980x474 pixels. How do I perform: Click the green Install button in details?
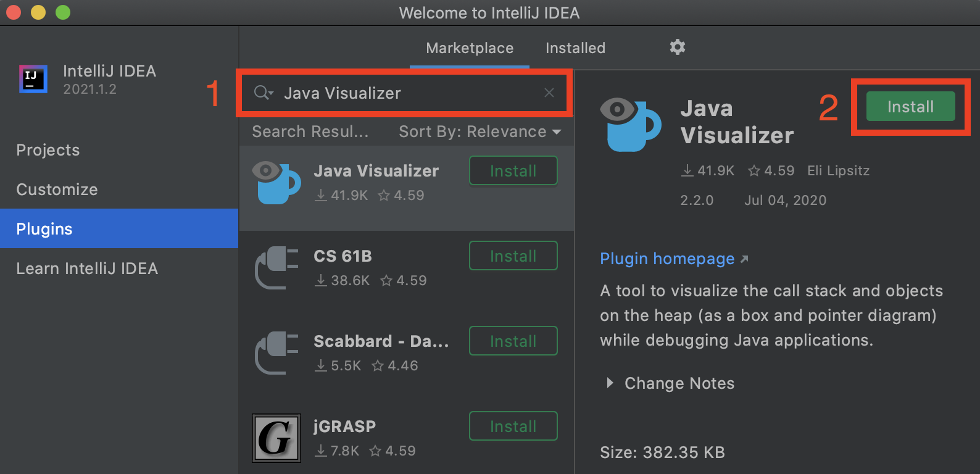(x=910, y=106)
